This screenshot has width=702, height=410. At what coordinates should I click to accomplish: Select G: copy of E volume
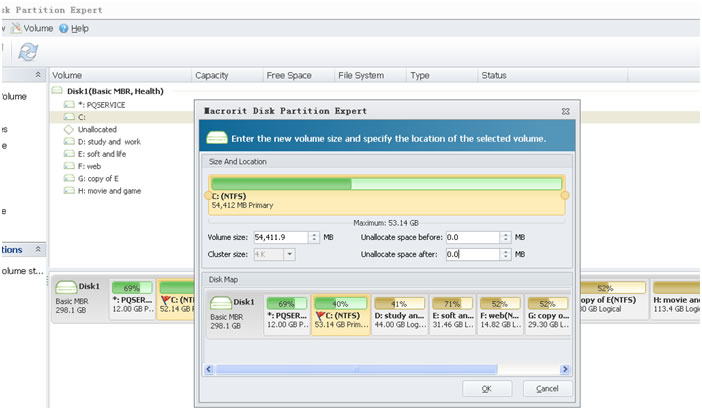pos(91,178)
